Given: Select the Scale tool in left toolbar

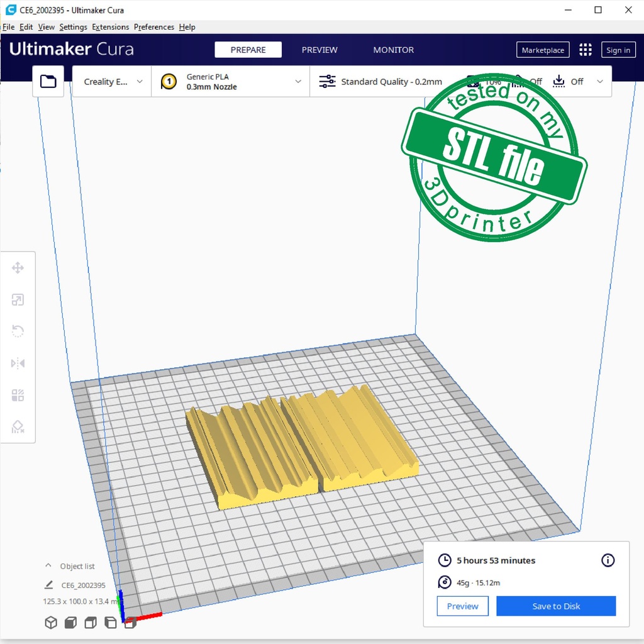Looking at the screenshot, I should tap(18, 300).
